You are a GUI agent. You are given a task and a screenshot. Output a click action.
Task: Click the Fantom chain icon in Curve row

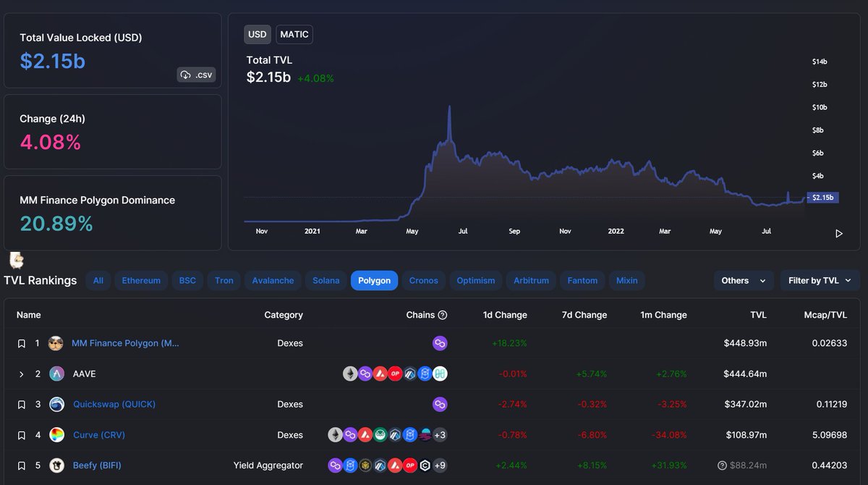410,435
